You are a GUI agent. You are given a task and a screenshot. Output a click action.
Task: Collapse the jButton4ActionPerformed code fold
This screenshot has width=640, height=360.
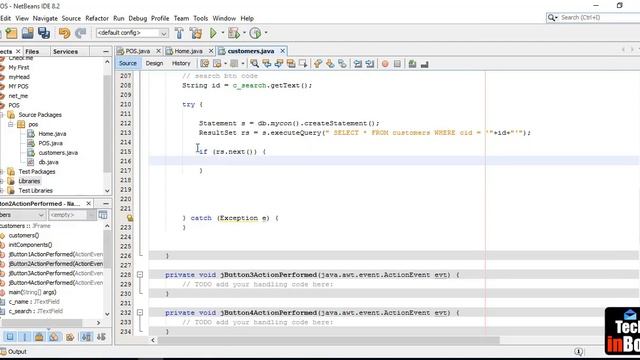coord(140,313)
